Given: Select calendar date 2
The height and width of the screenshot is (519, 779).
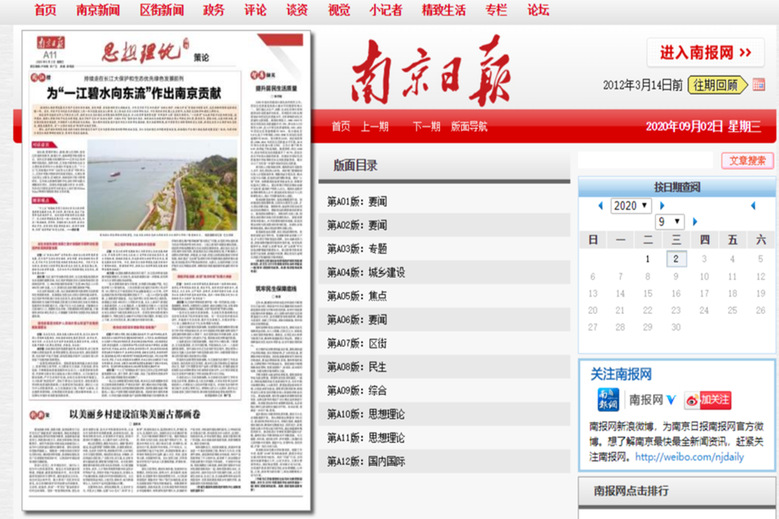Looking at the screenshot, I should click(x=676, y=259).
